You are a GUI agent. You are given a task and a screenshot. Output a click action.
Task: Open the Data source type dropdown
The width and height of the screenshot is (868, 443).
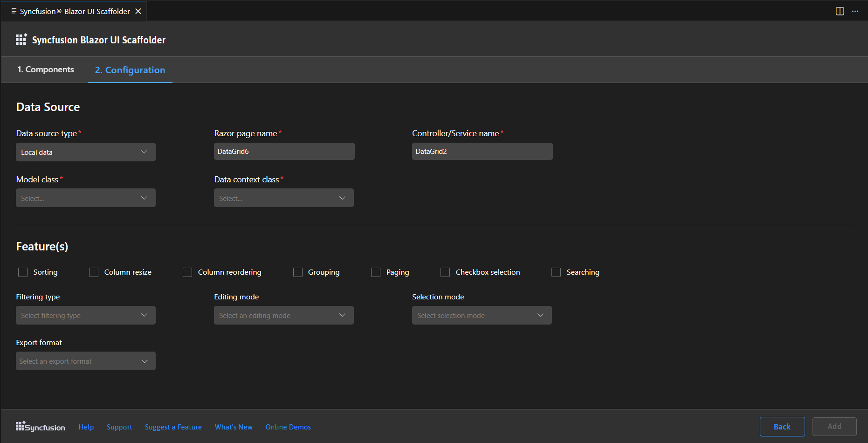coord(86,152)
